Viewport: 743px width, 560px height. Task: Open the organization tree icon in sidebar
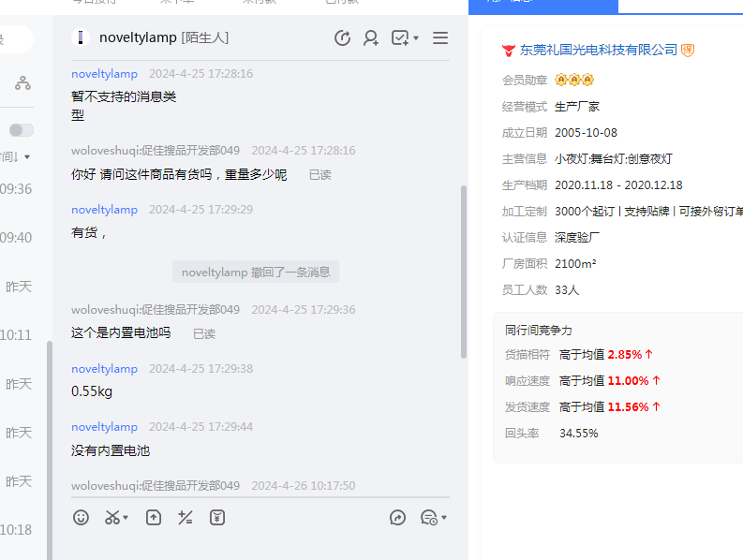coord(22,83)
